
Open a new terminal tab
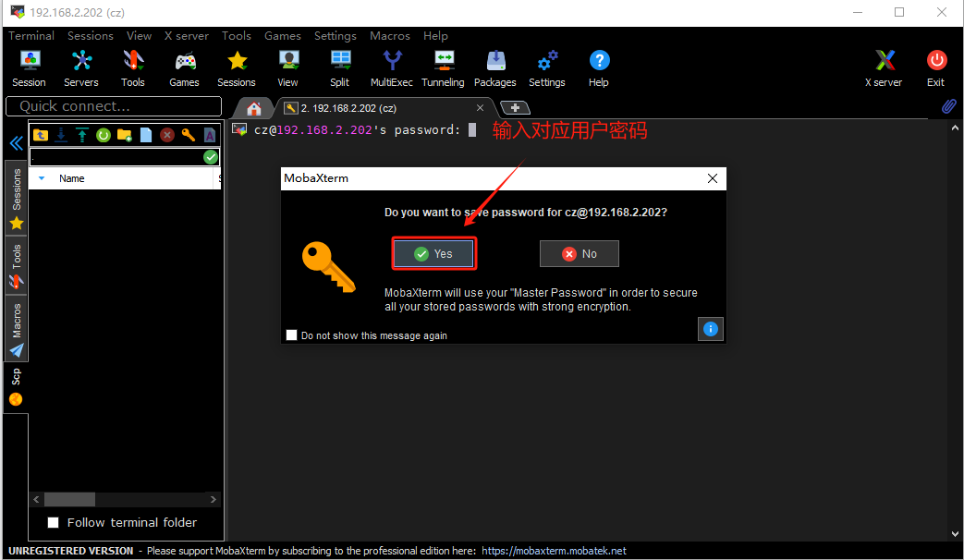click(x=515, y=108)
